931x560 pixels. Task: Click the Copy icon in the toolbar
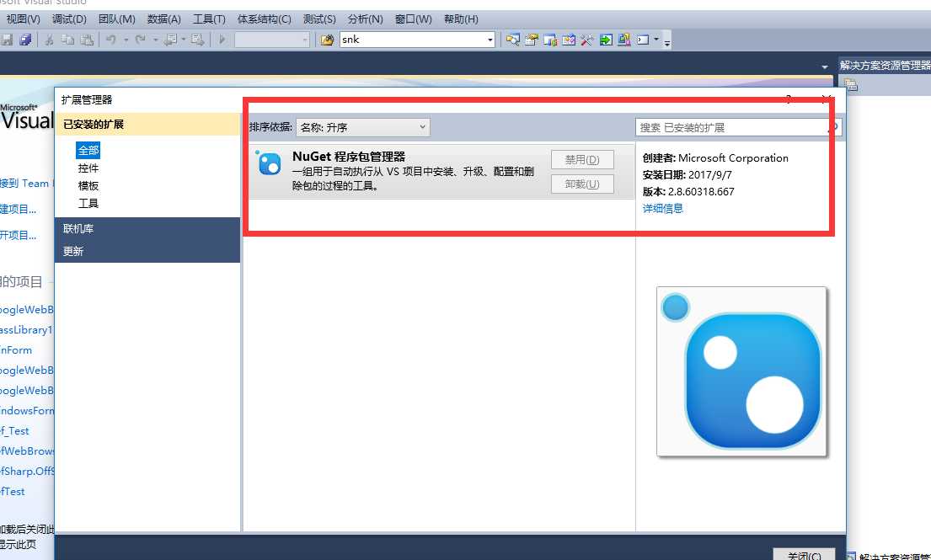68,40
